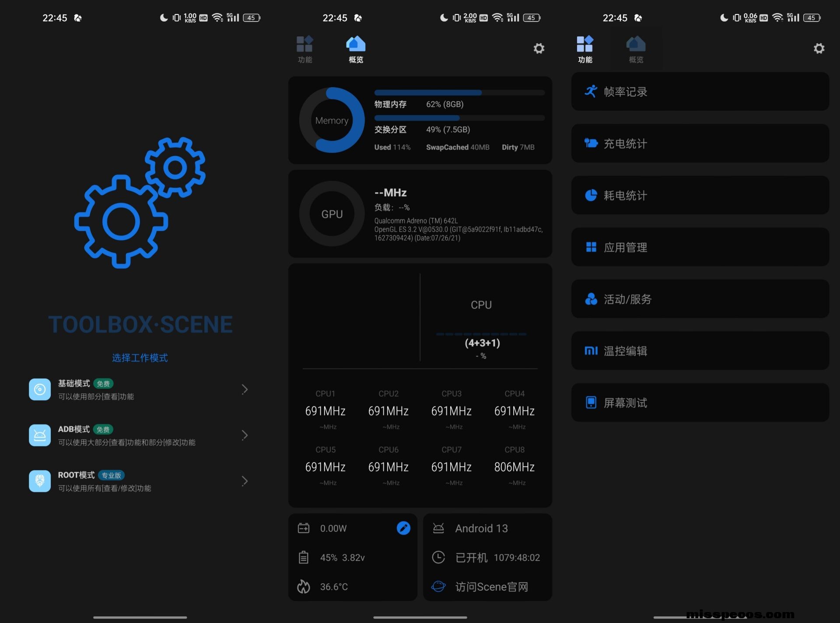Tap the Used 114% memory value
The image size is (840, 623).
392,147
